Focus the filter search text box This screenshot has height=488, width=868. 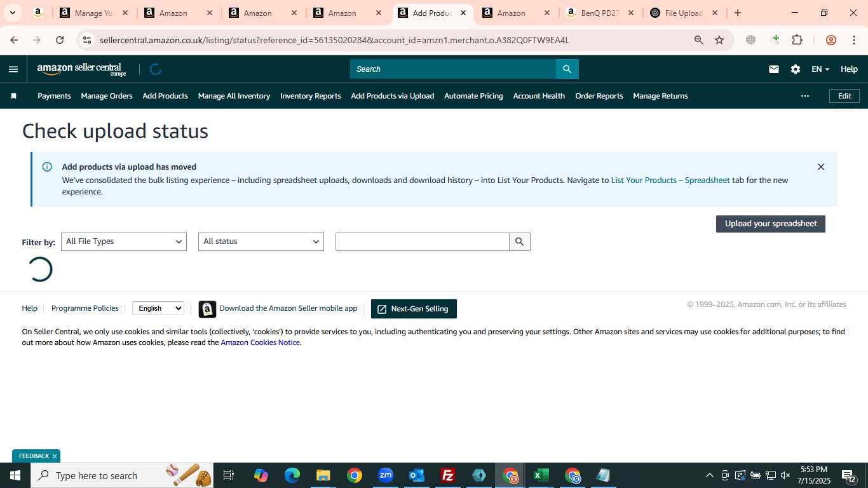tap(423, 241)
